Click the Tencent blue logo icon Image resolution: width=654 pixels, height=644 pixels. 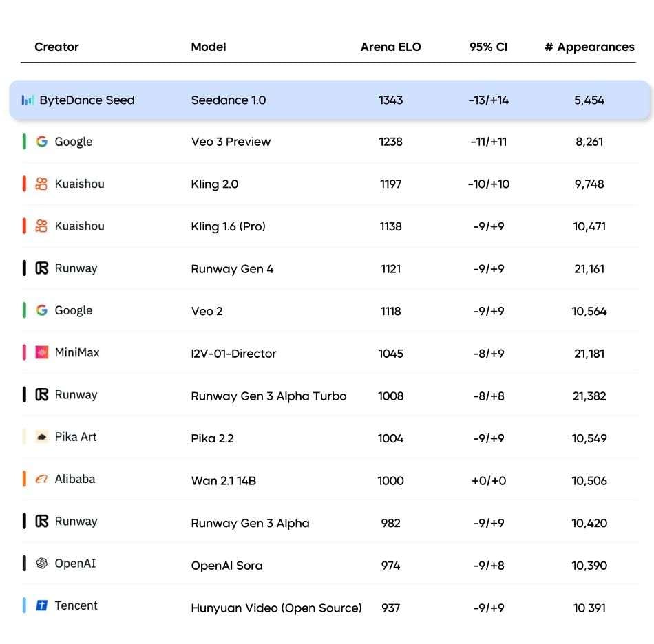pos(42,605)
